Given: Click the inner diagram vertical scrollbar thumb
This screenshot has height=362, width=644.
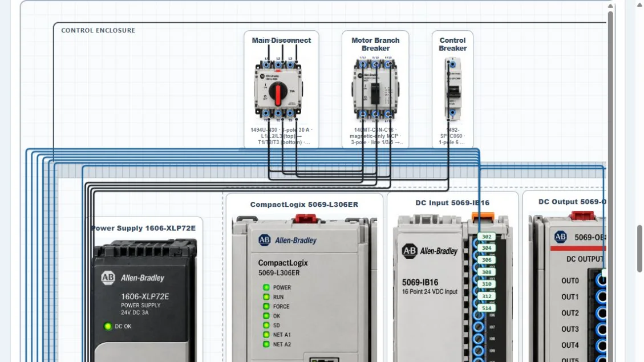Looking at the screenshot, I should pos(611,187).
